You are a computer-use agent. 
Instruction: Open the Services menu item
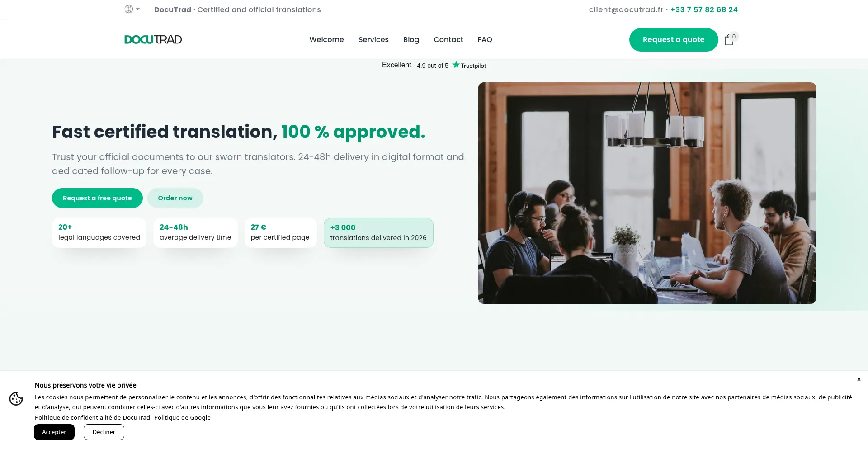[373, 39]
